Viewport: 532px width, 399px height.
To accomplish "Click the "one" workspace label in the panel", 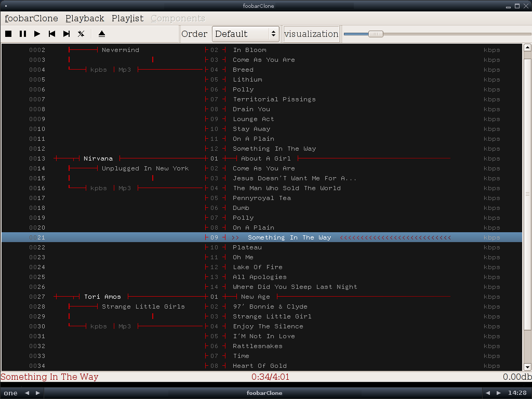I will 10,393.
